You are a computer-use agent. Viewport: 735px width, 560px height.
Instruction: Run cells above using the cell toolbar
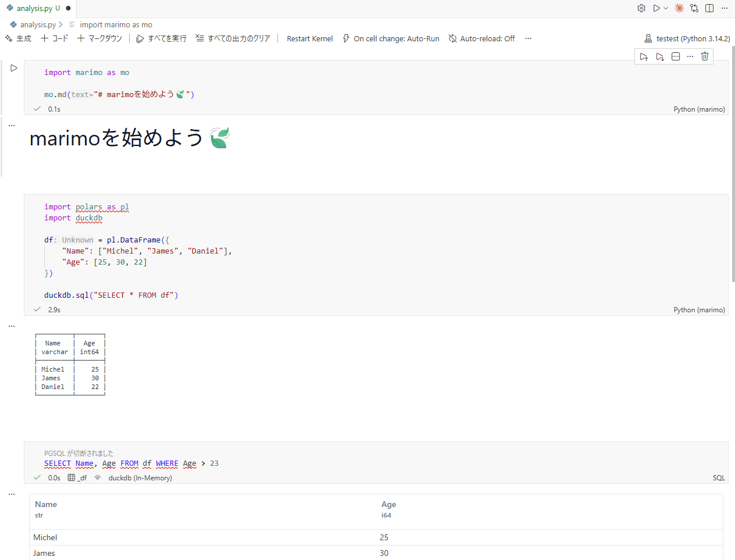644,56
